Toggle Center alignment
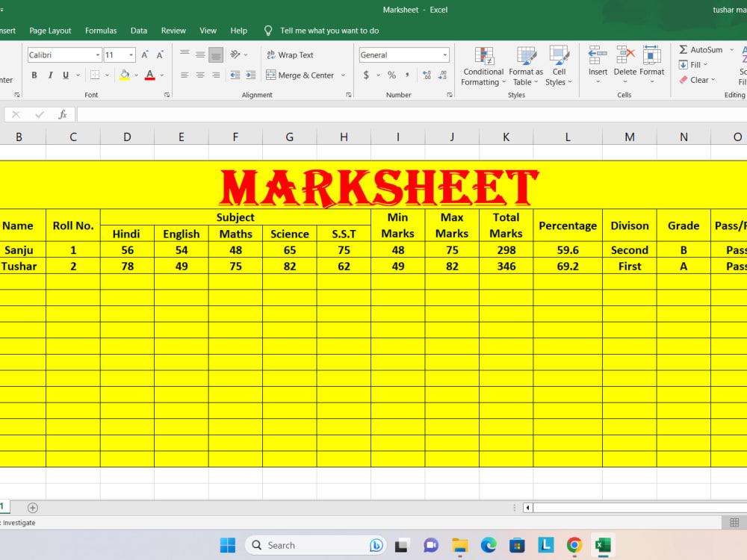747x560 pixels. click(200, 75)
